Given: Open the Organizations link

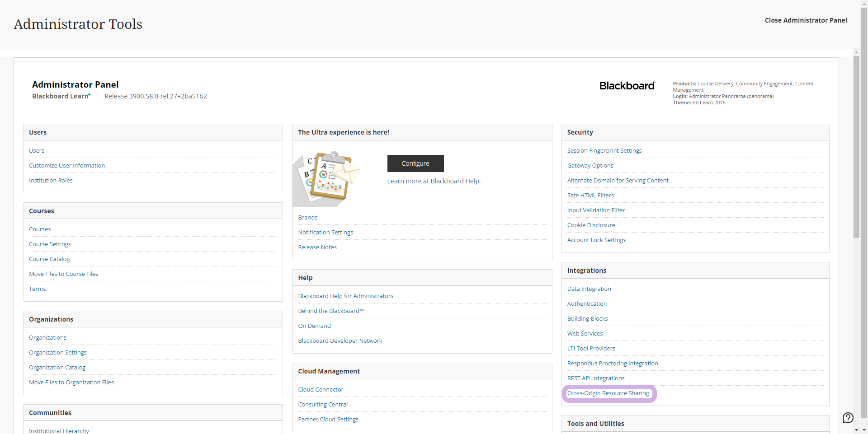Looking at the screenshot, I should pos(47,338).
